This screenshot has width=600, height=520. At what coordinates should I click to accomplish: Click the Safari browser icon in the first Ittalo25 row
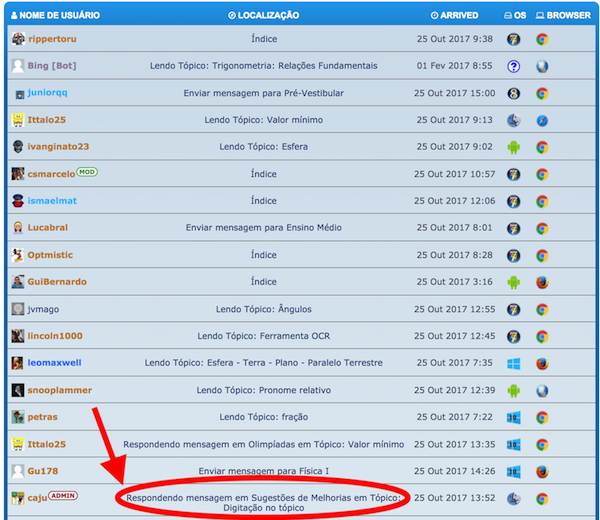(541, 120)
